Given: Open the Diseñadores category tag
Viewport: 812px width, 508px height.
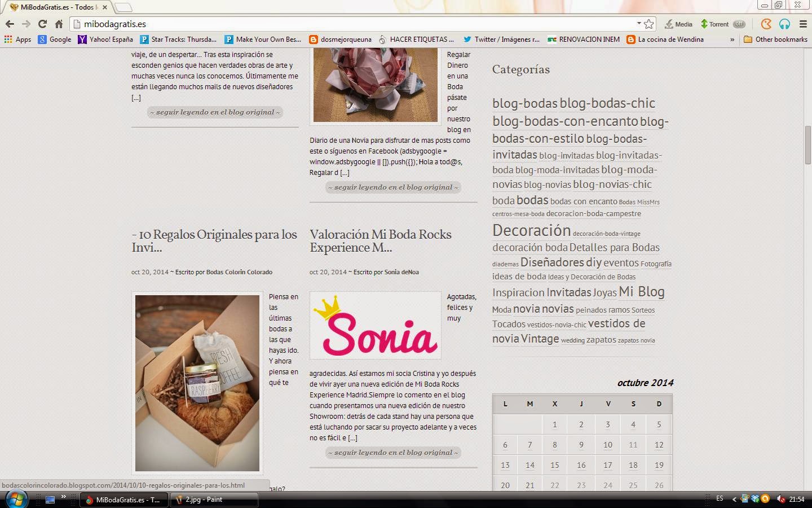Looking at the screenshot, I should click(x=552, y=262).
